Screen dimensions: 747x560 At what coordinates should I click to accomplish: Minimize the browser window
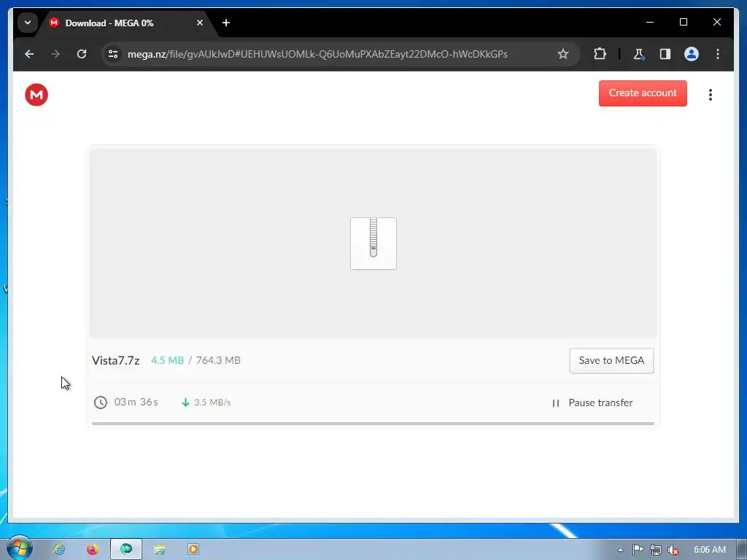pos(650,23)
